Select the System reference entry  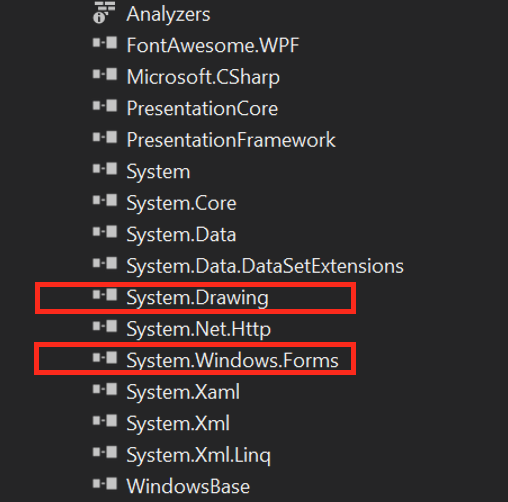158,173
